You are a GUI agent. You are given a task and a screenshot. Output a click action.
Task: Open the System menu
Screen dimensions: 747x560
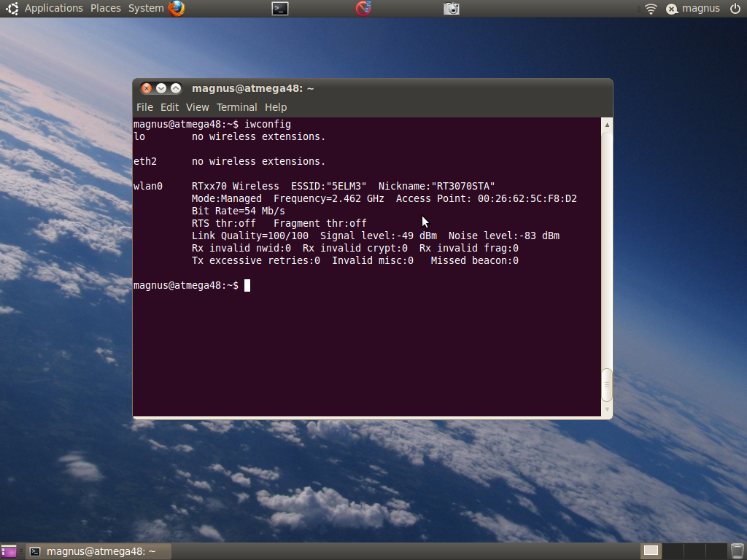click(146, 8)
